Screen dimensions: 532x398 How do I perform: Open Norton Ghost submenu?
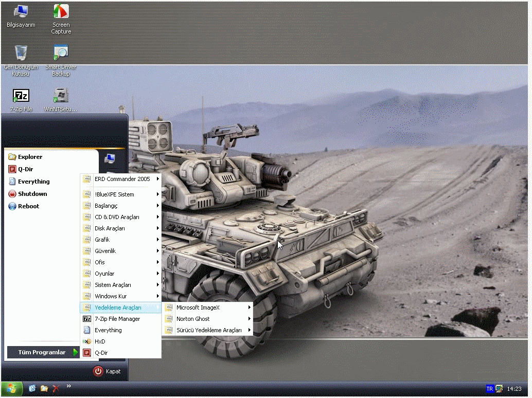click(x=207, y=319)
